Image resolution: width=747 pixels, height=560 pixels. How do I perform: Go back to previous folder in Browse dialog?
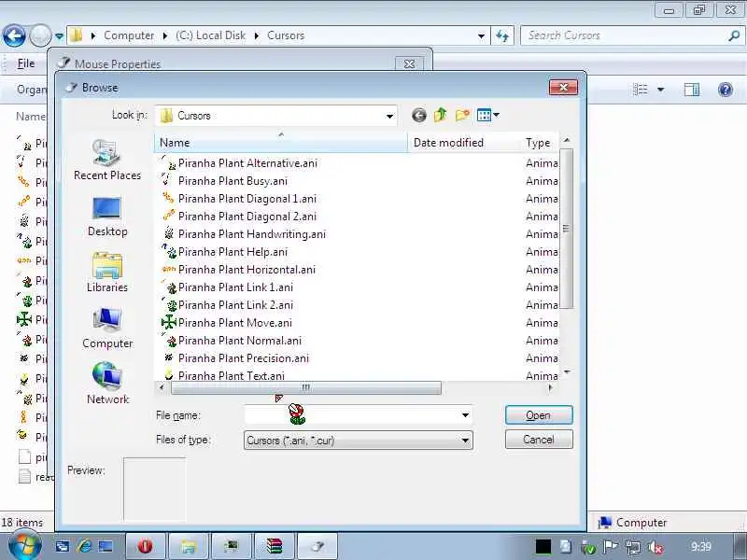(418, 115)
